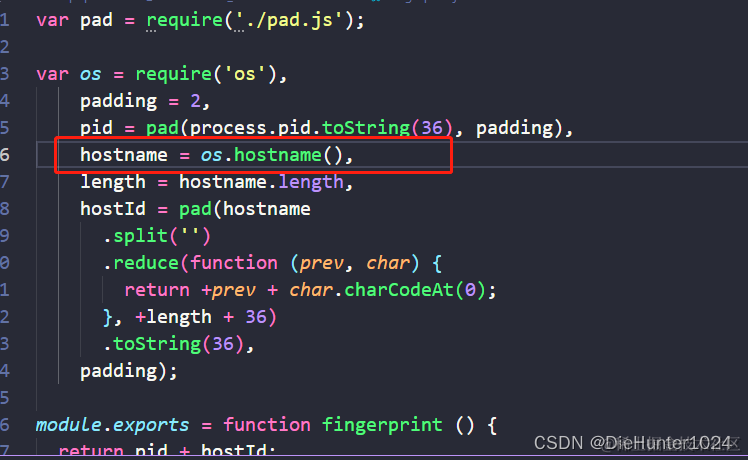Viewport: 748px width, 460px height.
Task: Click 'hostname.length' on line 7
Action: (x=261, y=182)
